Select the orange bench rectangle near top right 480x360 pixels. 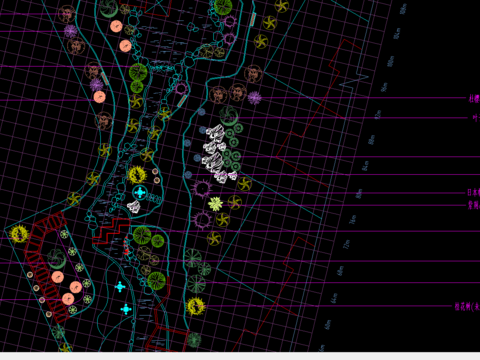tap(253, 19)
